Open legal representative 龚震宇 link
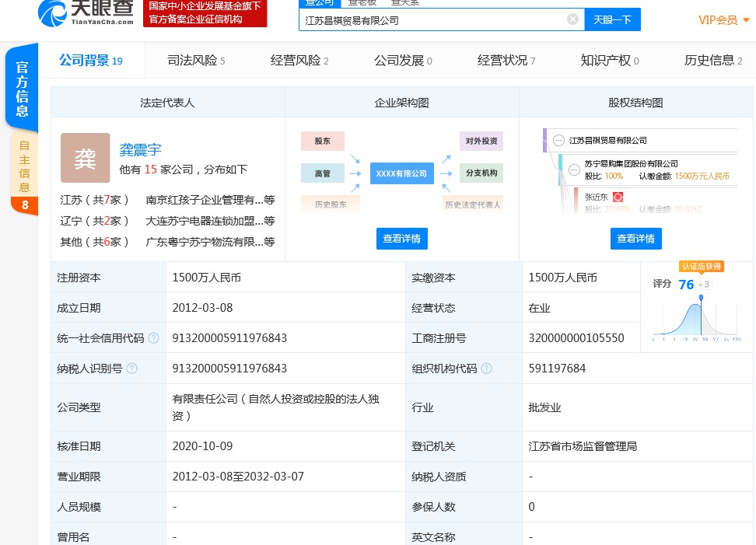The width and height of the screenshot is (756, 545). point(140,150)
